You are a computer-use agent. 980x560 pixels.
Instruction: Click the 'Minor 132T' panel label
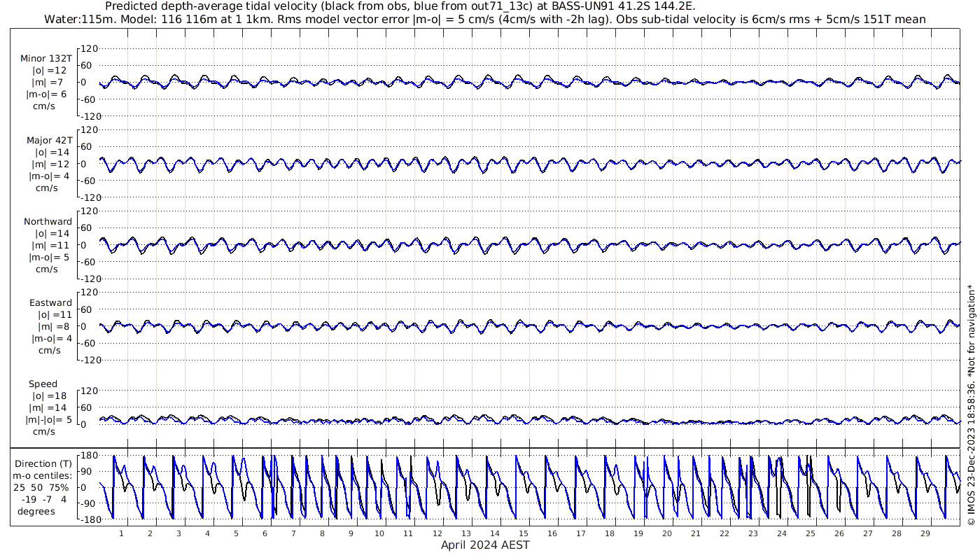click(x=46, y=59)
